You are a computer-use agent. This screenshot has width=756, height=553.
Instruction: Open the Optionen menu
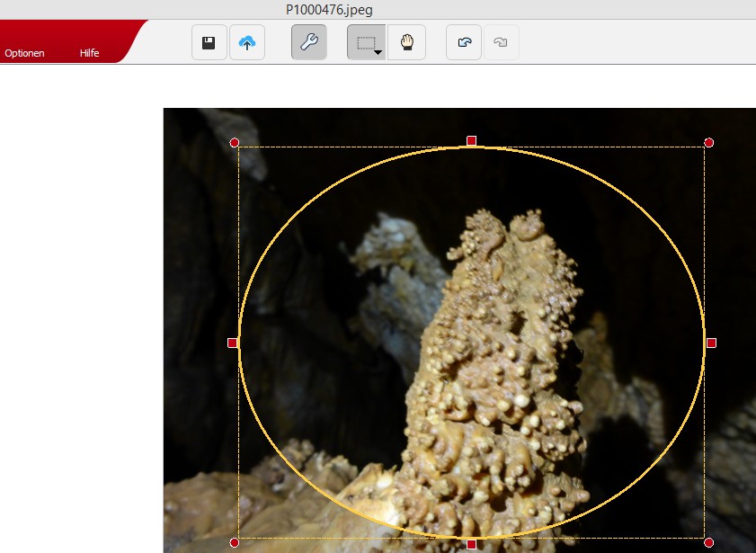pyautogui.click(x=24, y=53)
